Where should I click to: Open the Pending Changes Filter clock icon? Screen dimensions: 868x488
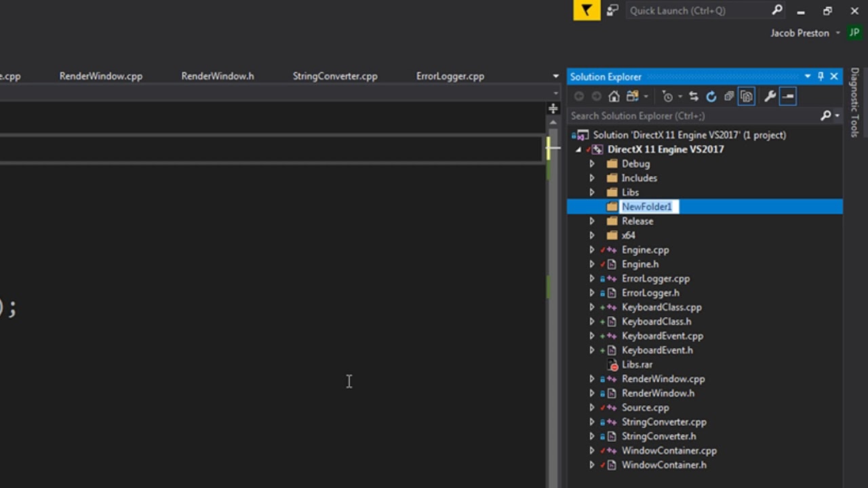[x=668, y=96]
